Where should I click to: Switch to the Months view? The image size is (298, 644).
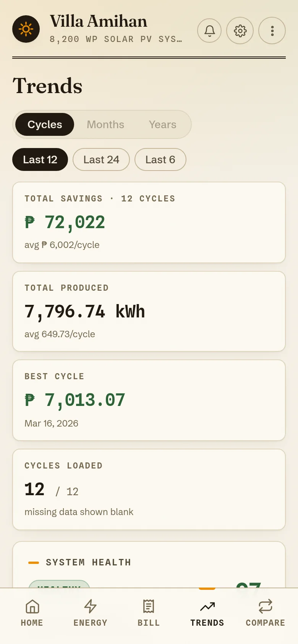point(105,124)
